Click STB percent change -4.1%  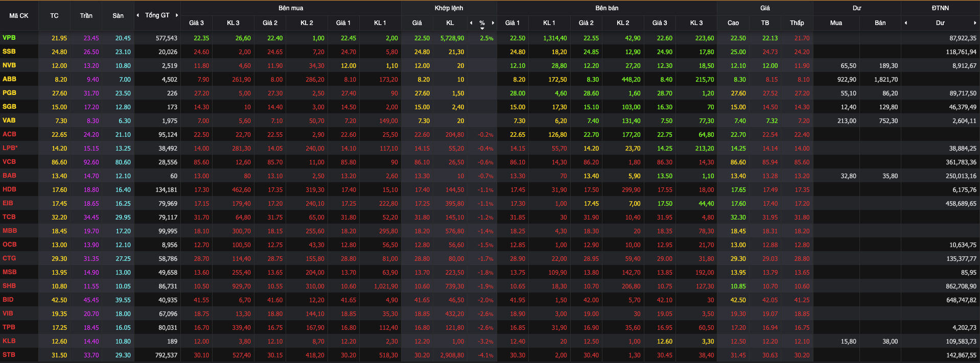[x=485, y=355]
